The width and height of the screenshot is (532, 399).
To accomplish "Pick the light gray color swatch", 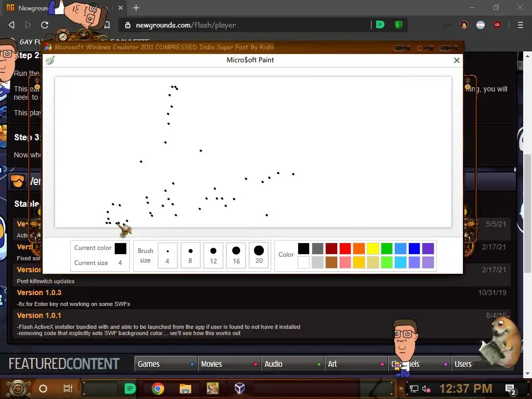I will tap(317, 262).
